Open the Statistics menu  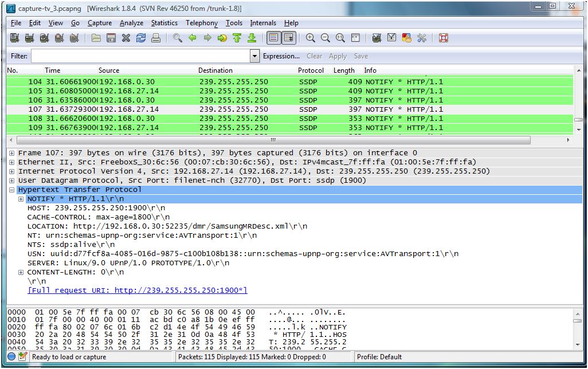pos(164,23)
